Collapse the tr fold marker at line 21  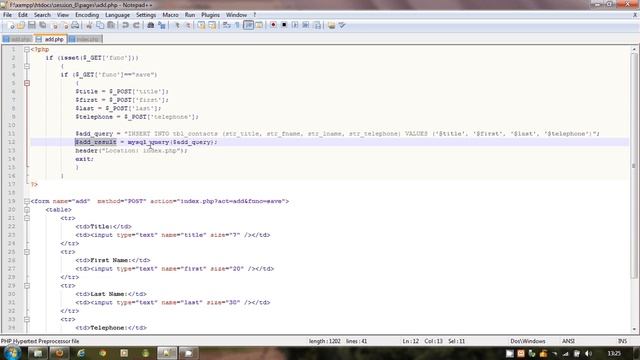point(27,218)
